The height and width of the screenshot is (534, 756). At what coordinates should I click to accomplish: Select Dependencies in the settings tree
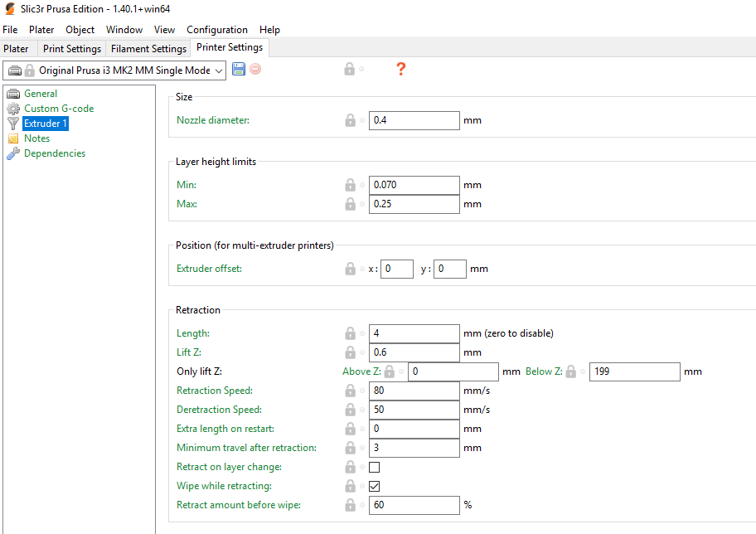(55, 153)
